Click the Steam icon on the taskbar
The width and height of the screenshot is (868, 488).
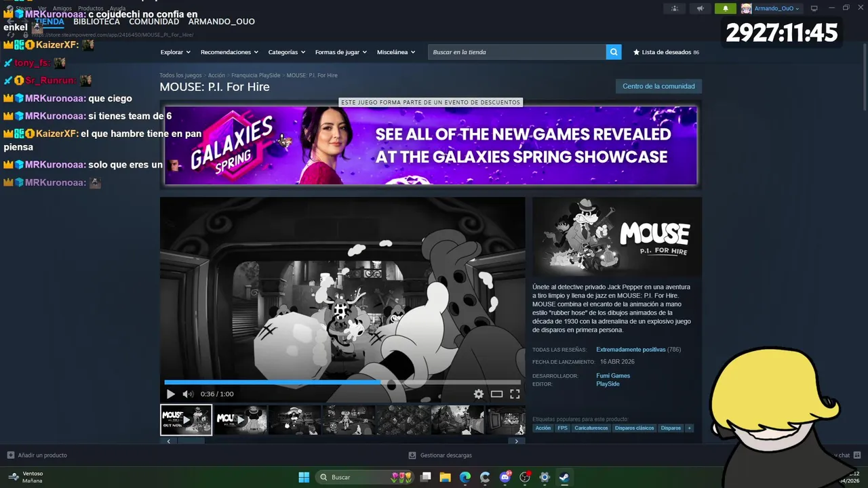(564, 477)
